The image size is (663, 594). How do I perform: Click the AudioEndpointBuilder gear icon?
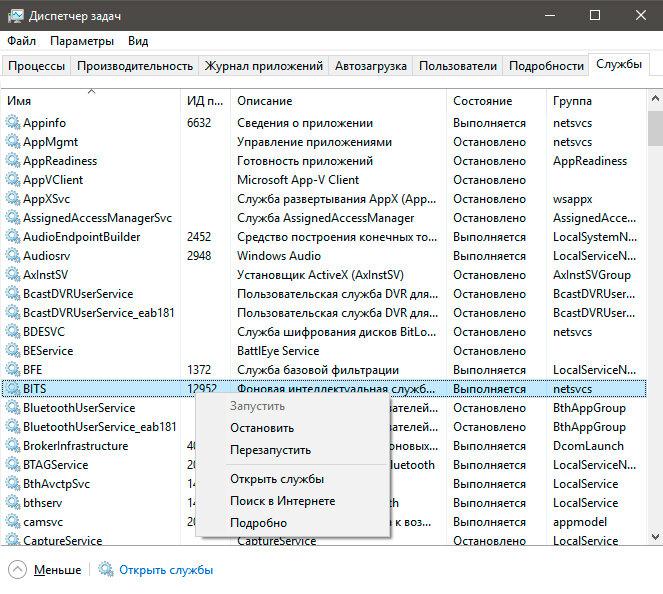tap(13, 237)
